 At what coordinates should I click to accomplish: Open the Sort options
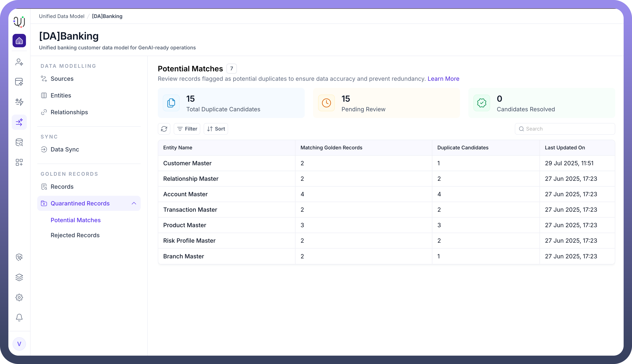point(216,129)
